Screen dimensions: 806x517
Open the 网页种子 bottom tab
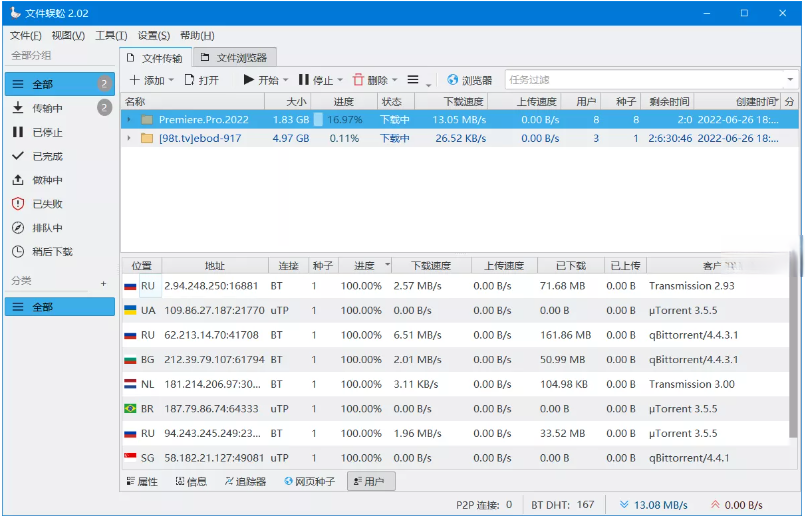309,482
